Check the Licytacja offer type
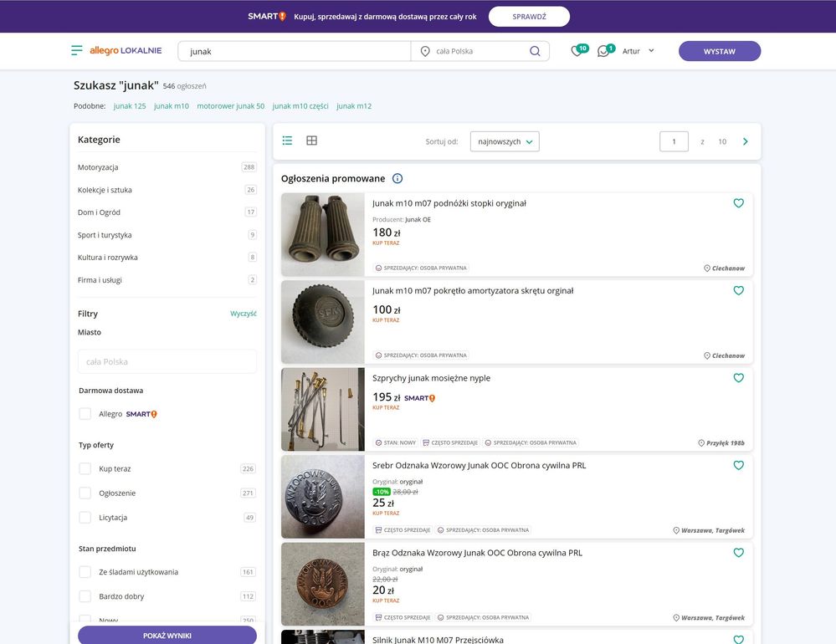 pyautogui.click(x=85, y=517)
